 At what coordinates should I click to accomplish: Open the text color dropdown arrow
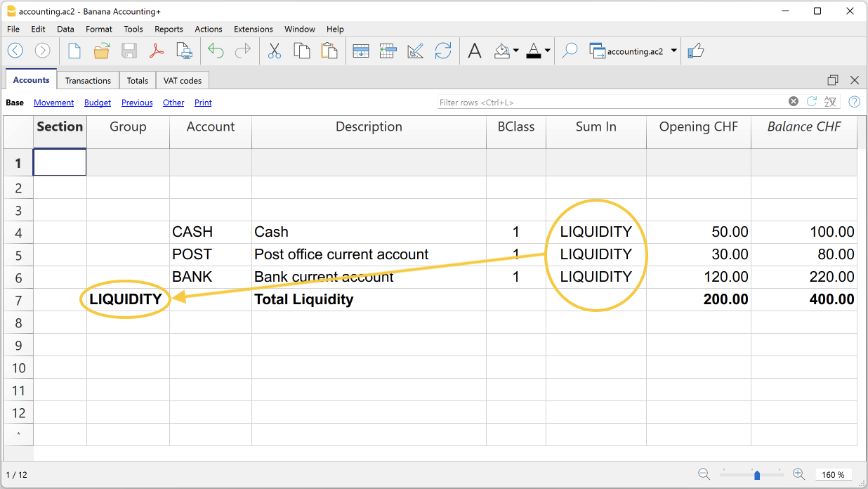point(547,51)
